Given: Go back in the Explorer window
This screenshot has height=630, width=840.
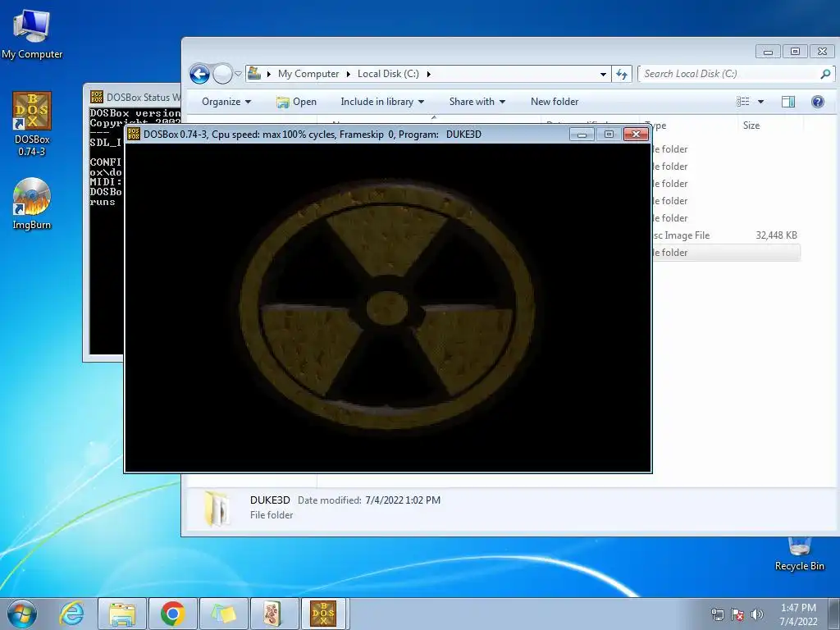Looking at the screenshot, I should point(200,74).
